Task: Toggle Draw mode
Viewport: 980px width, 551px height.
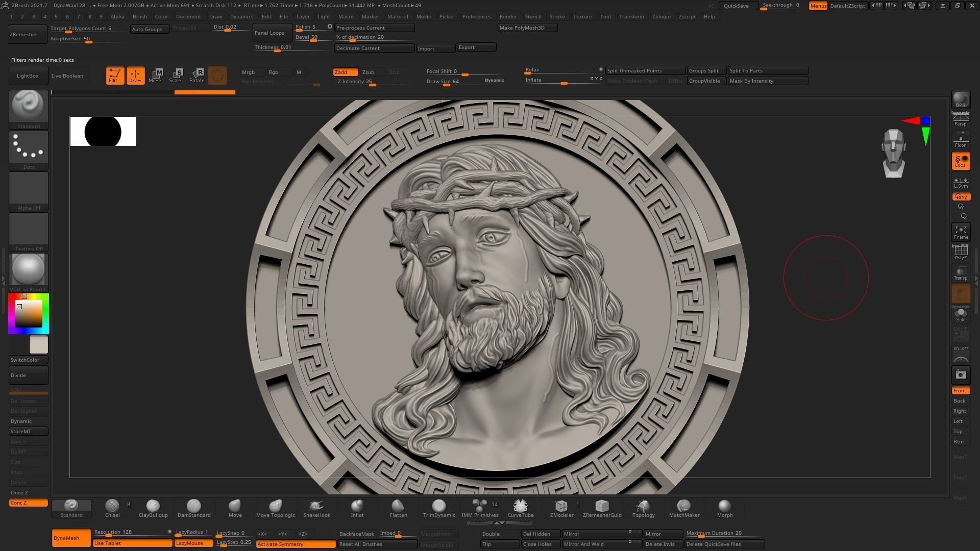Action: coord(135,76)
